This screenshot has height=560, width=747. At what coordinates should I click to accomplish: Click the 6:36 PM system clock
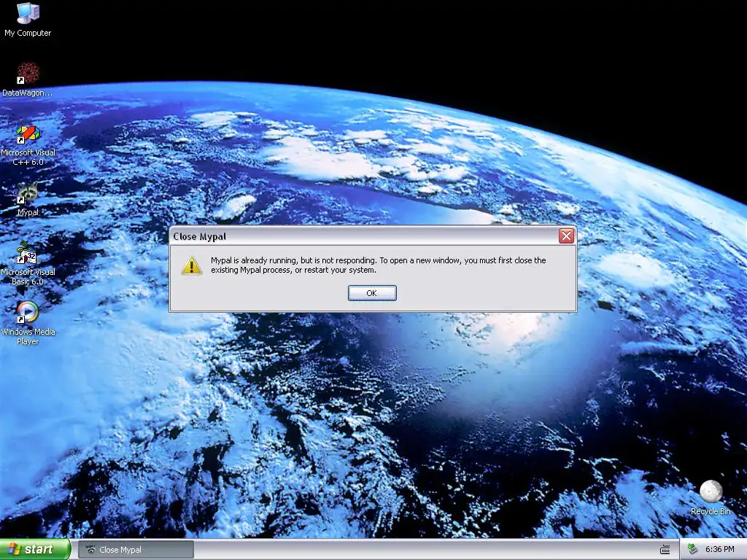pyautogui.click(x=720, y=550)
